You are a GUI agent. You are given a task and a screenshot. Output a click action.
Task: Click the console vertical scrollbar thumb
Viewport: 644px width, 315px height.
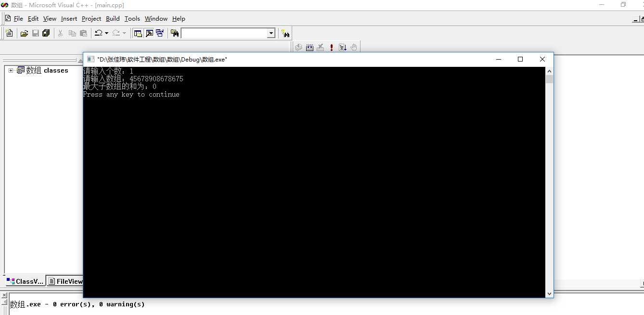(549, 79)
